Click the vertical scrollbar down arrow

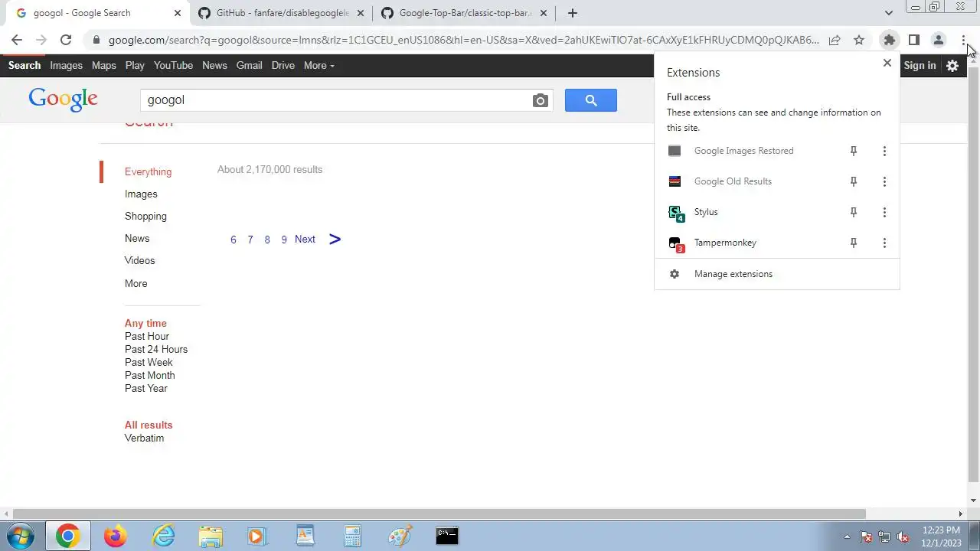tap(974, 500)
